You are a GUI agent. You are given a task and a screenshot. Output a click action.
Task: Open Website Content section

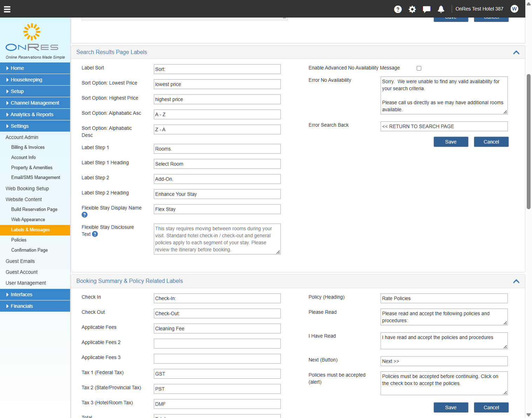24,199
